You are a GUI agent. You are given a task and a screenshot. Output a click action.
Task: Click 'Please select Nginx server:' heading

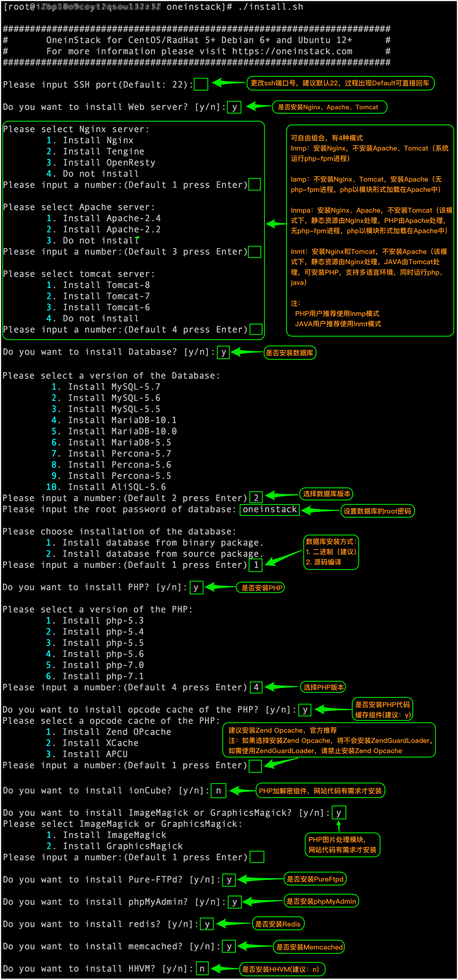(77, 129)
